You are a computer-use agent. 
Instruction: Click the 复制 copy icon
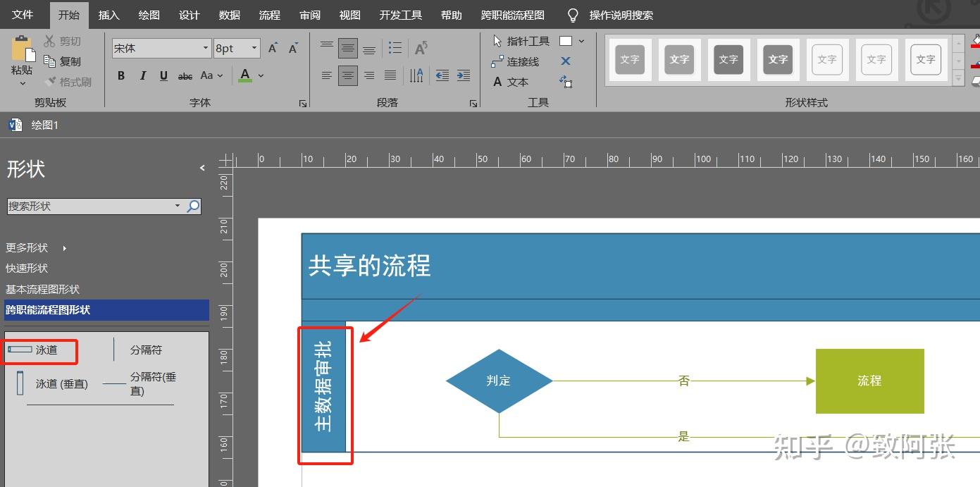50,61
